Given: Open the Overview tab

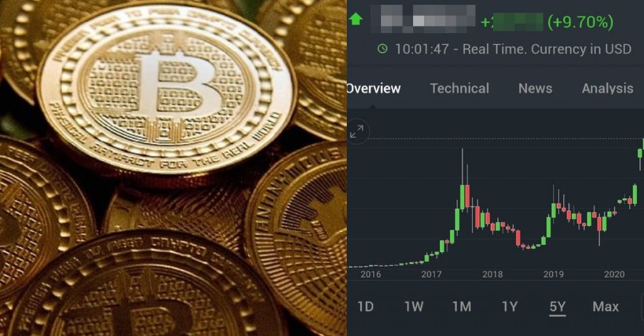Looking at the screenshot, I should [x=374, y=89].
